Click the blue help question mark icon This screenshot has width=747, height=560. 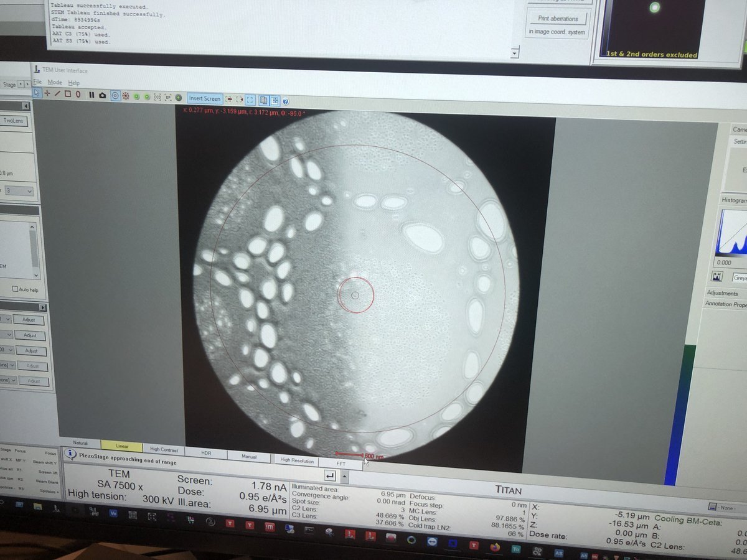point(285,100)
